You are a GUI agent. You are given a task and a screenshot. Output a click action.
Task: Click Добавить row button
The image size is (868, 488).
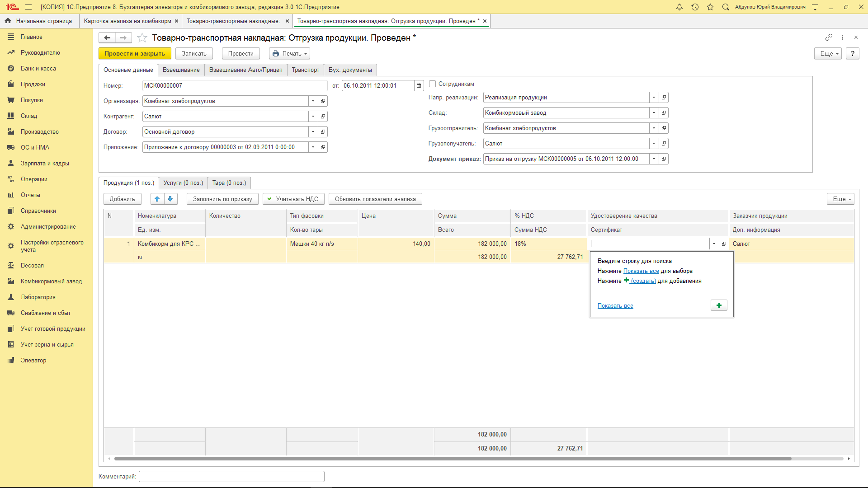[122, 199]
